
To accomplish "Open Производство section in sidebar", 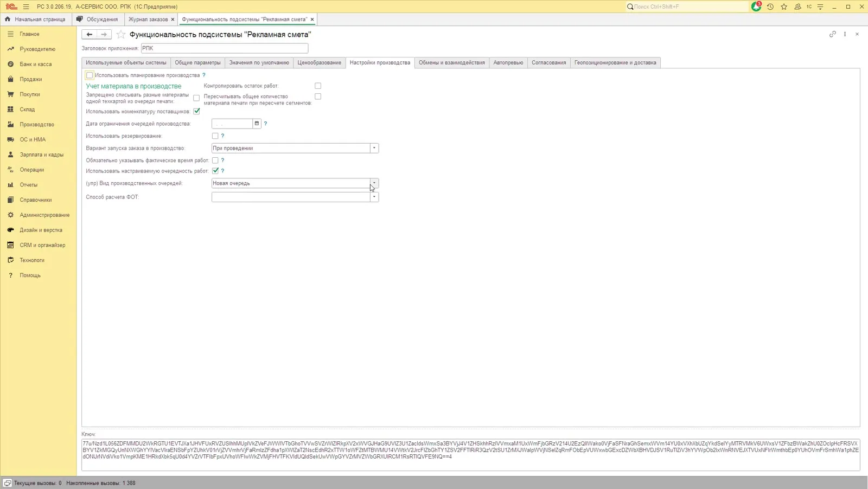I will tap(37, 124).
